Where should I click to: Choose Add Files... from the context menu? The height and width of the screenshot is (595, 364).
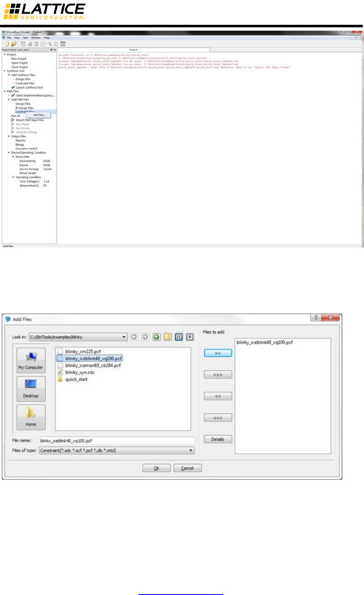(39, 115)
